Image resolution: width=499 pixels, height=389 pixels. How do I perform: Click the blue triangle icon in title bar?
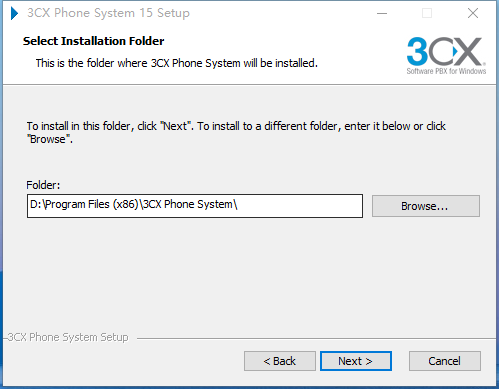[14, 13]
